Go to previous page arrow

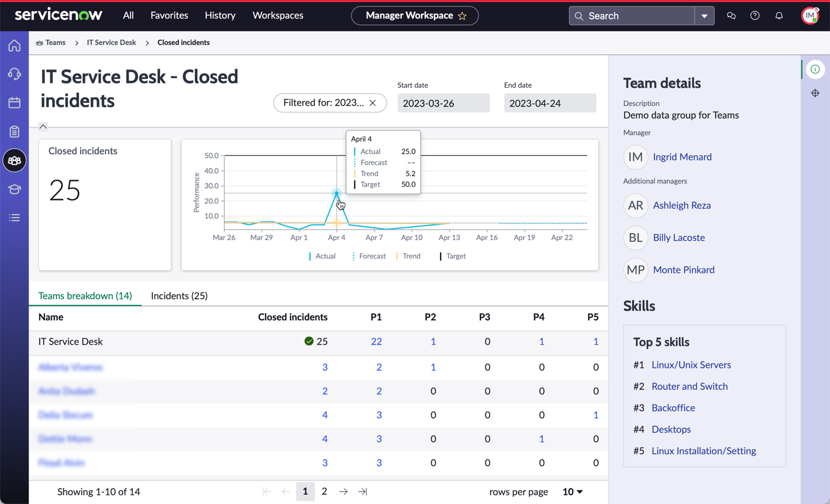point(286,492)
